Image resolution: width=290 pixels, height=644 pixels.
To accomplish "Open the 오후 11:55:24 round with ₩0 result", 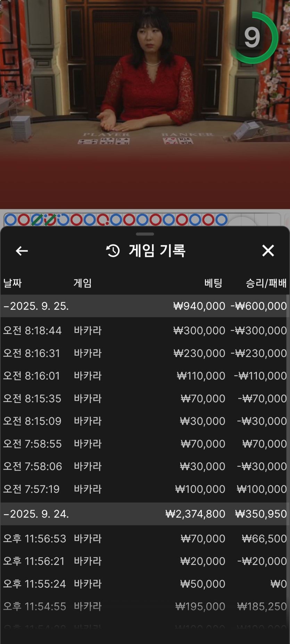I will [145, 584].
